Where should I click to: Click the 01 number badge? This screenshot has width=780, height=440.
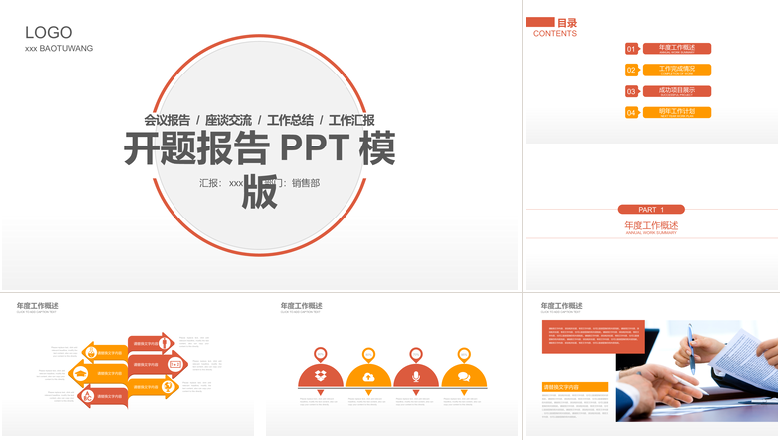(632, 49)
